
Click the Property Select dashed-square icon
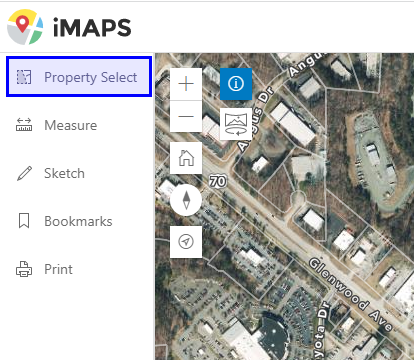[24, 77]
